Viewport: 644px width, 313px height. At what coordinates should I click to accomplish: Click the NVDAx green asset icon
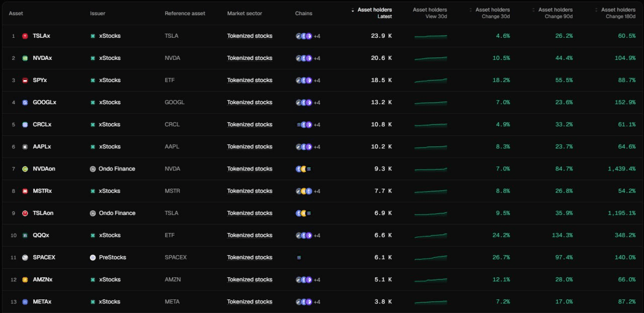point(25,58)
